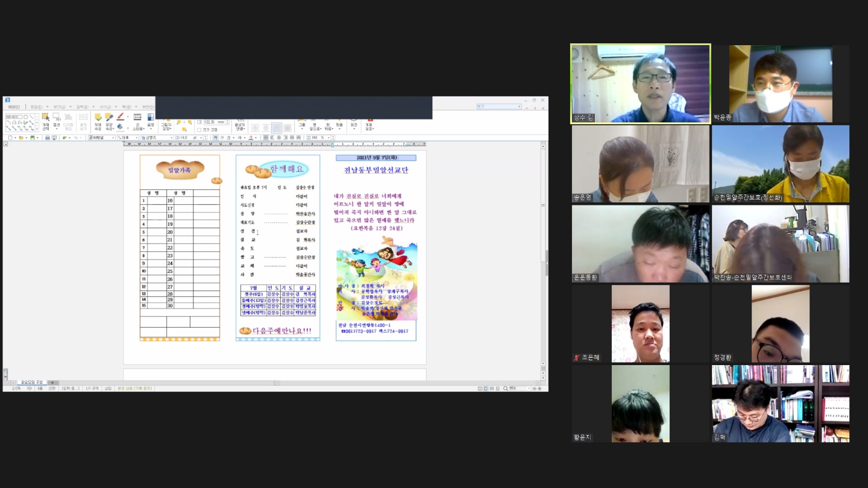
Task: Apply bold formatting (진하게 가)
Action: [x=216, y=138]
